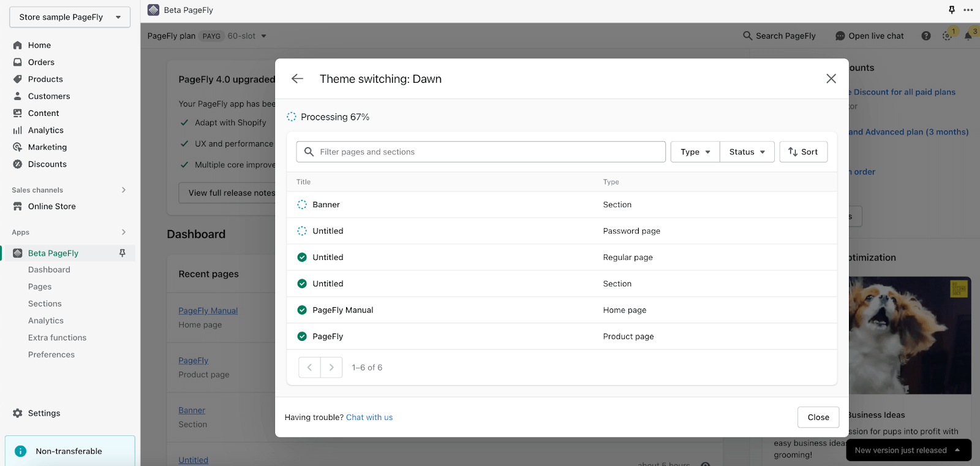This screenshot has height=466, width=980.
Task: Click Open live chat
Action: click(x=870, y=36)
